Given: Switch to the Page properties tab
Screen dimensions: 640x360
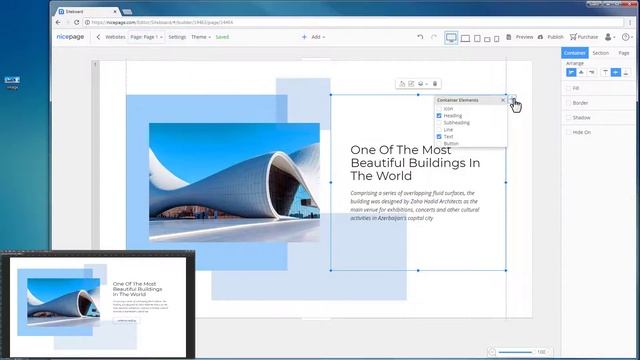Looking at the screenshot, I should 624,53.
